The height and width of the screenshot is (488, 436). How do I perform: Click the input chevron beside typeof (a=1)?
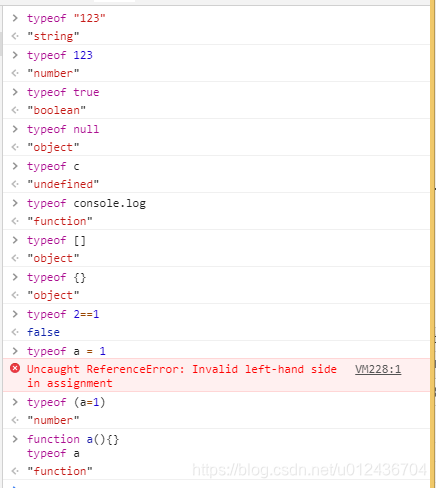(x=15, y=402)
